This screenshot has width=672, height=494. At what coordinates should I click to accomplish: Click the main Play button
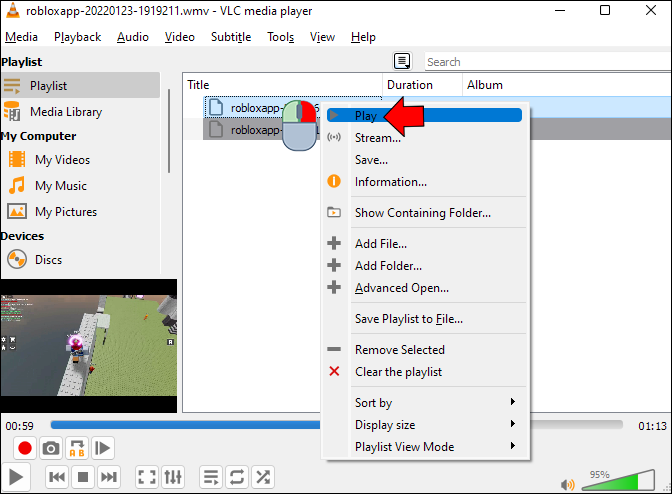tap(16, 477)
